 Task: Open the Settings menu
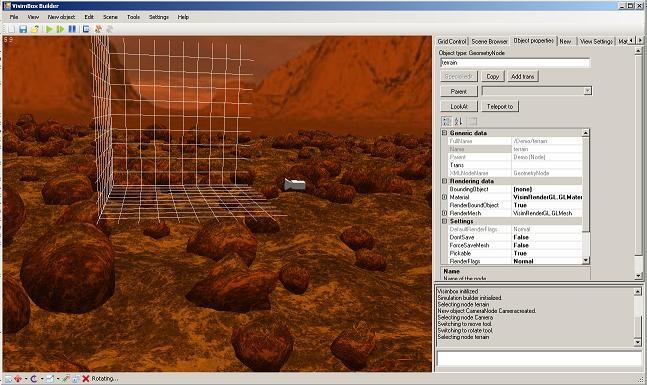(158, 17)
